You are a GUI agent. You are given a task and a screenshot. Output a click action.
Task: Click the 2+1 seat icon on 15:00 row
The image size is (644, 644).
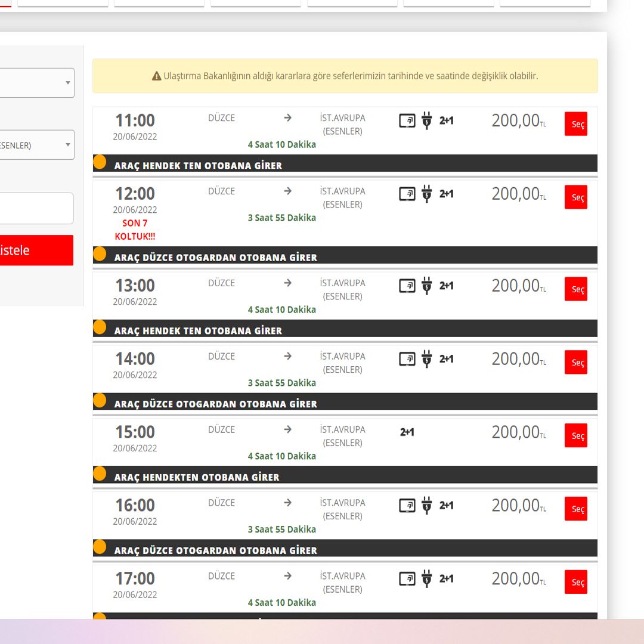(x=407, y=432)
